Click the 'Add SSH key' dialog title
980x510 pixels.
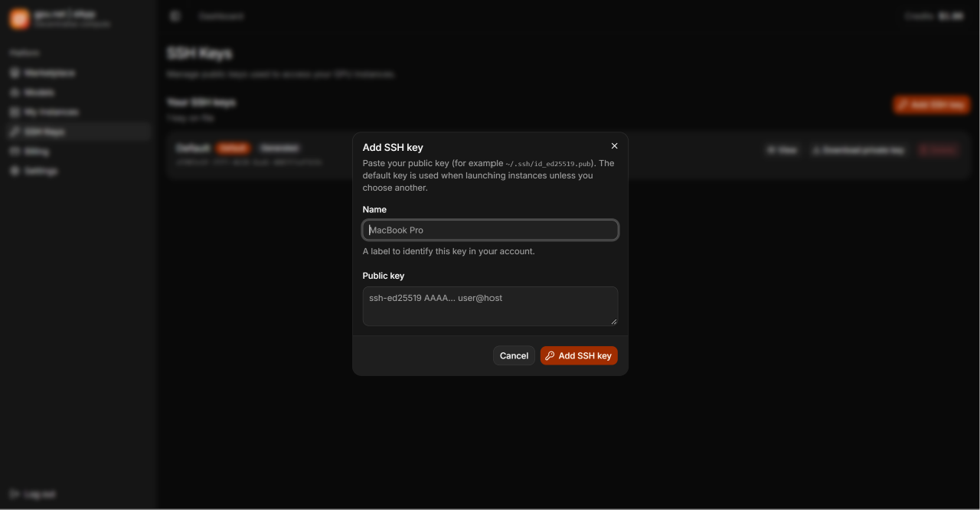(x=393, y=147)
